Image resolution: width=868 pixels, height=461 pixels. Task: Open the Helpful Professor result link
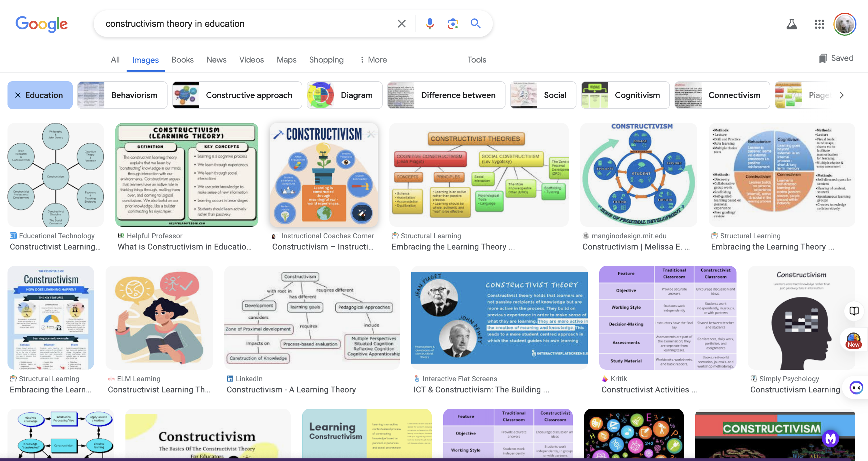184,247
